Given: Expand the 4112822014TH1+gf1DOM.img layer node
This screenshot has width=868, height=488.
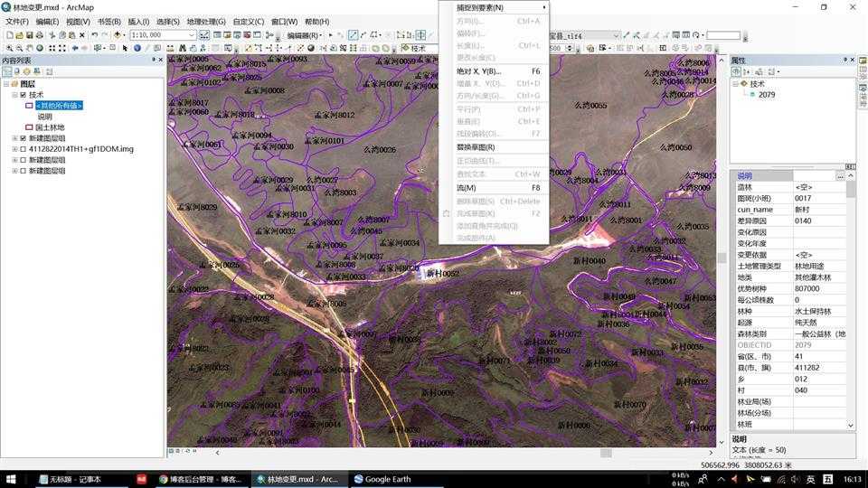Looking at the screenshot, I should point(15,149).
